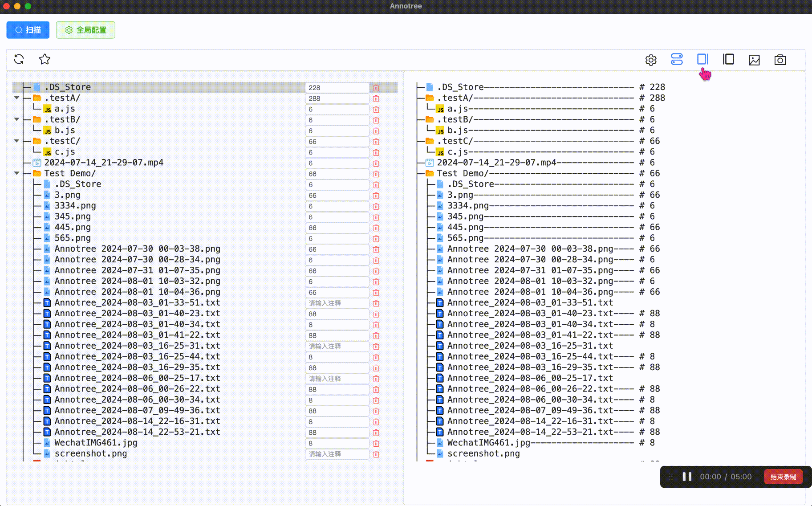
Task: Open the 全局配置 global config button
Action: [x=85, y=30]
